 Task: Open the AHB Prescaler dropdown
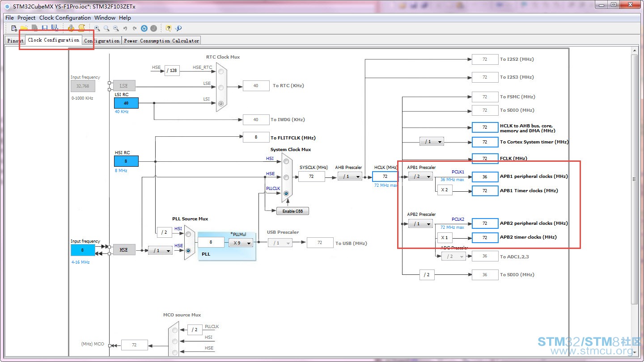pyautogui.click(x=350, y=177)
